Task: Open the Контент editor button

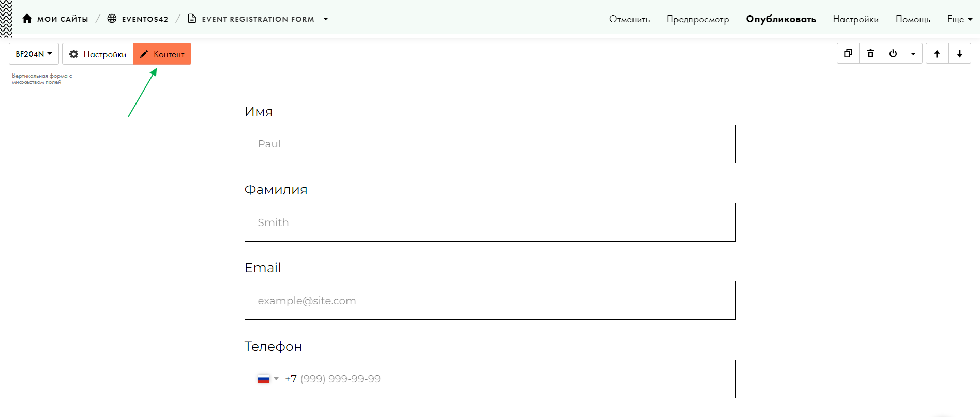Action: [x=162, y=54]
